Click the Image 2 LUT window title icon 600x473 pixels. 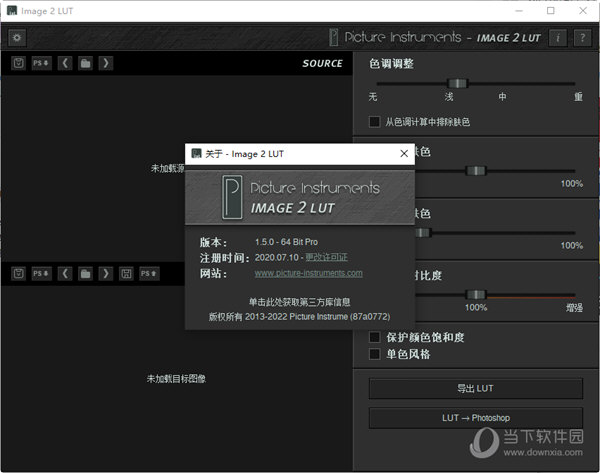tap(12, 11)
